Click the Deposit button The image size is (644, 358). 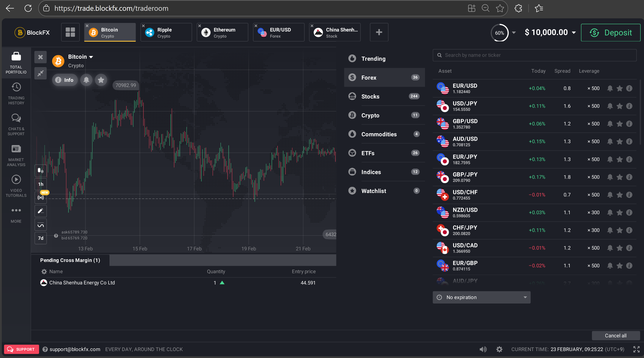(610, 33)
